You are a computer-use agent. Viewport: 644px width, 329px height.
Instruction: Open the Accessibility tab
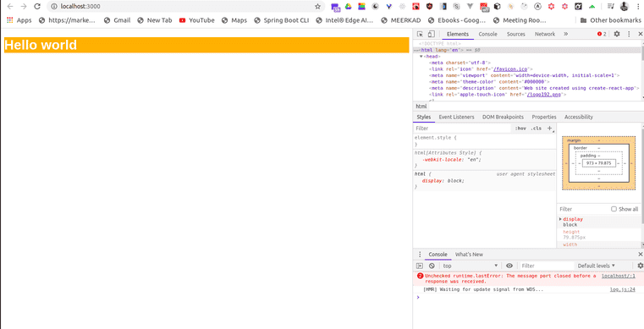[x=579, y=117]
